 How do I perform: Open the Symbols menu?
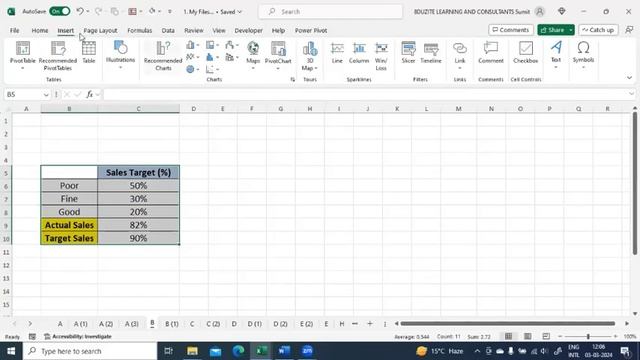pyautogui.click(x=583, y=54)
